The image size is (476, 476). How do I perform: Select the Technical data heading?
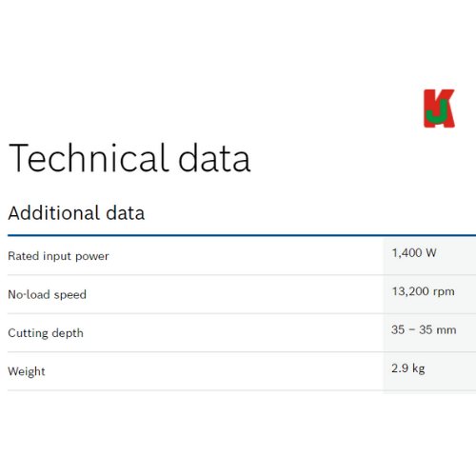pos(129,158)
